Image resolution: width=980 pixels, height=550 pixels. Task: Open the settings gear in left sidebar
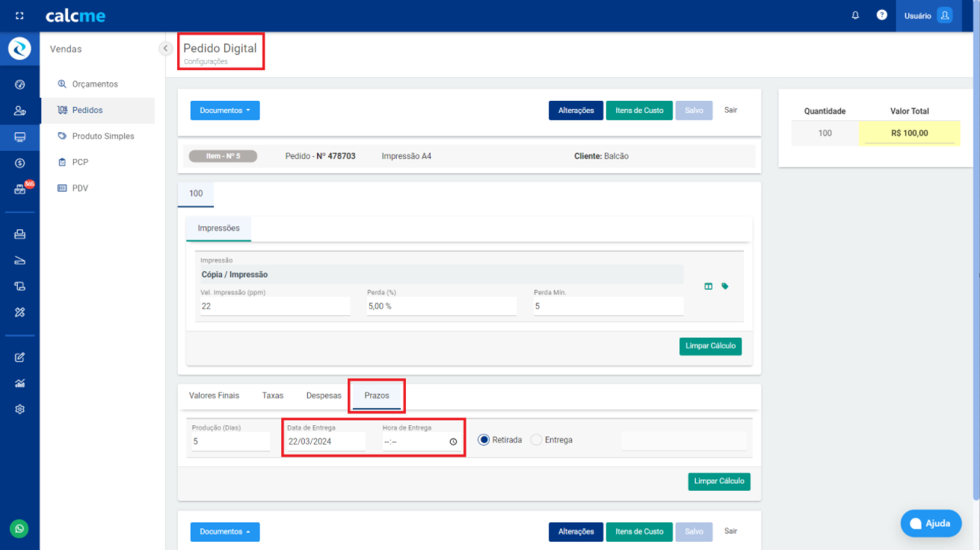click(20, 409)
